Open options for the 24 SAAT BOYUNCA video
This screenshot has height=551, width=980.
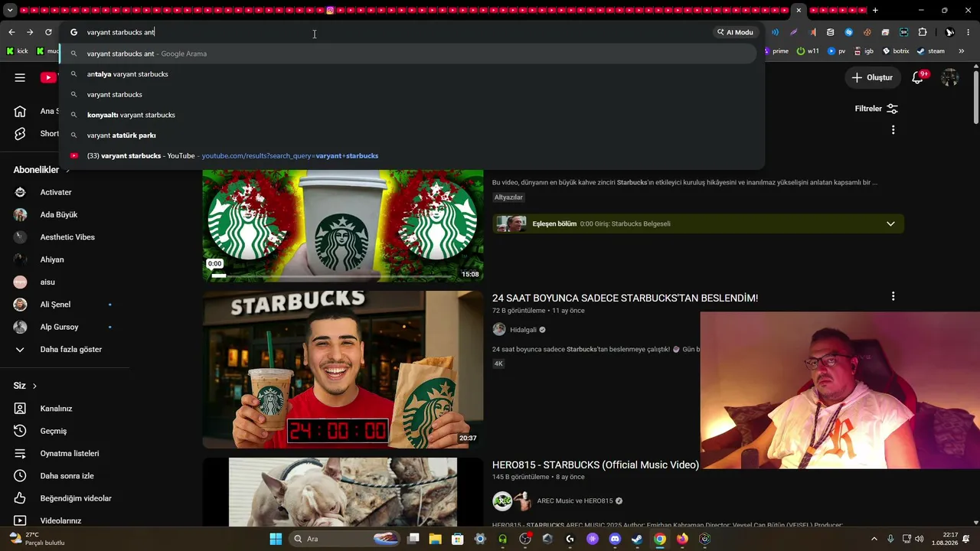[893, 296]
